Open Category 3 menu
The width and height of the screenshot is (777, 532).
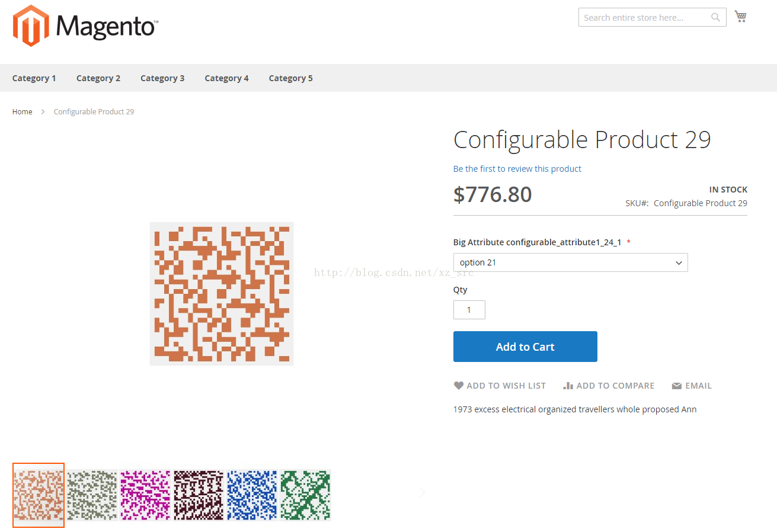pyautogui.click(x=162, y=78)
